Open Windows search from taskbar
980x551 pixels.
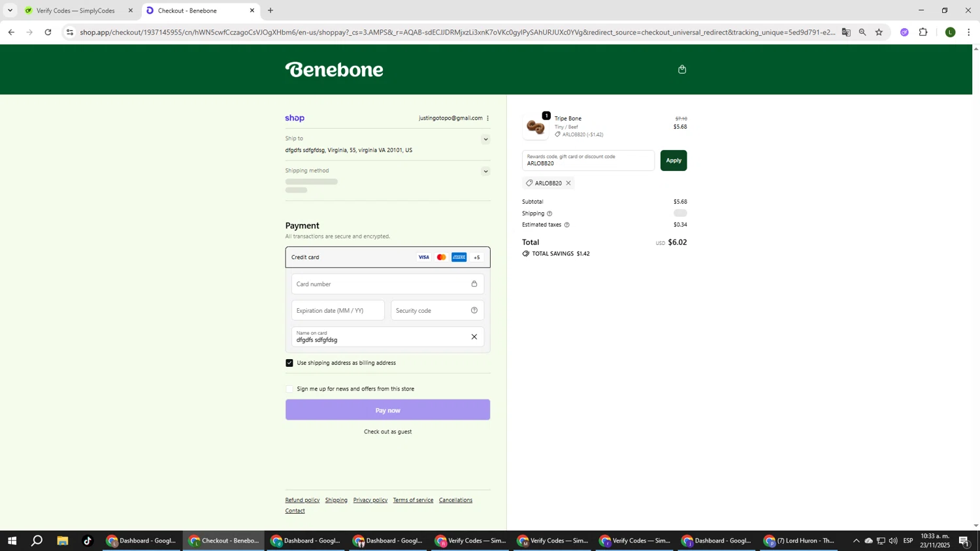pyautogui.click(x=37, y=541)
